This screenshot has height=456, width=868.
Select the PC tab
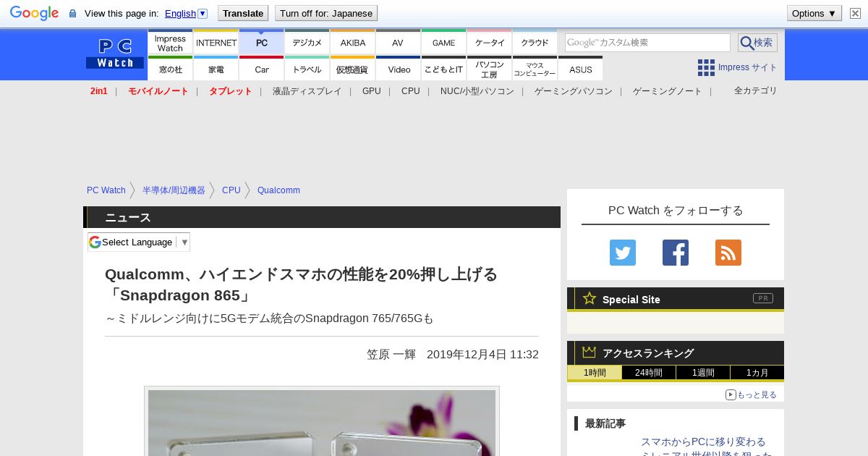pos(262,42)
